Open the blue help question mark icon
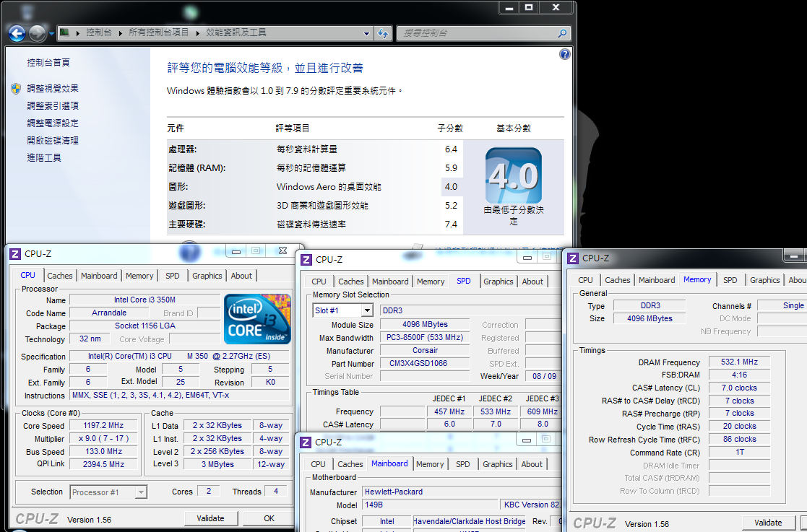Screen dimensions: 807x532 [564, 54]
